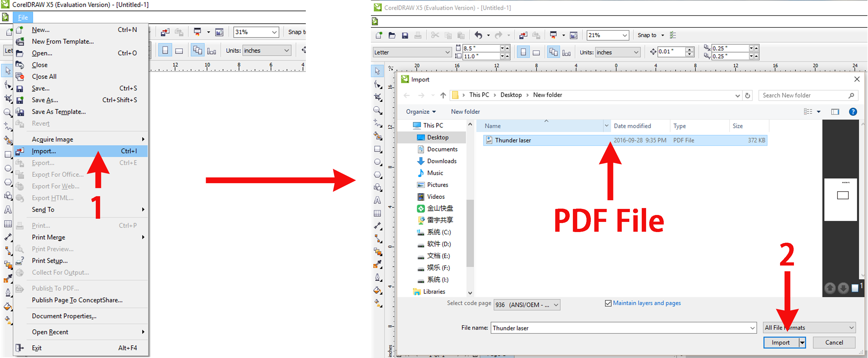Click Portrait orientation icon in left window
Viewport: 868px width, 358px height.
pyautogui.click(x=165, y=51)
